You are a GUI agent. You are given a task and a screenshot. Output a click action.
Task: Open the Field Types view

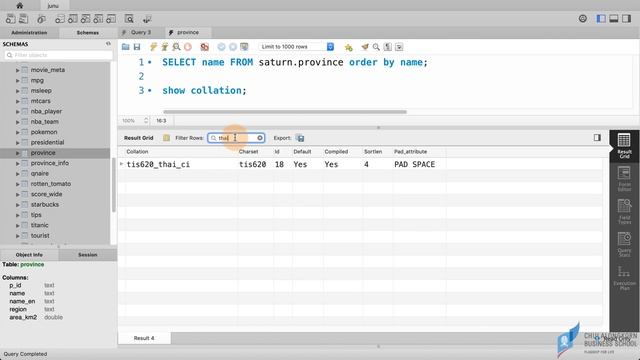point(624,211)
